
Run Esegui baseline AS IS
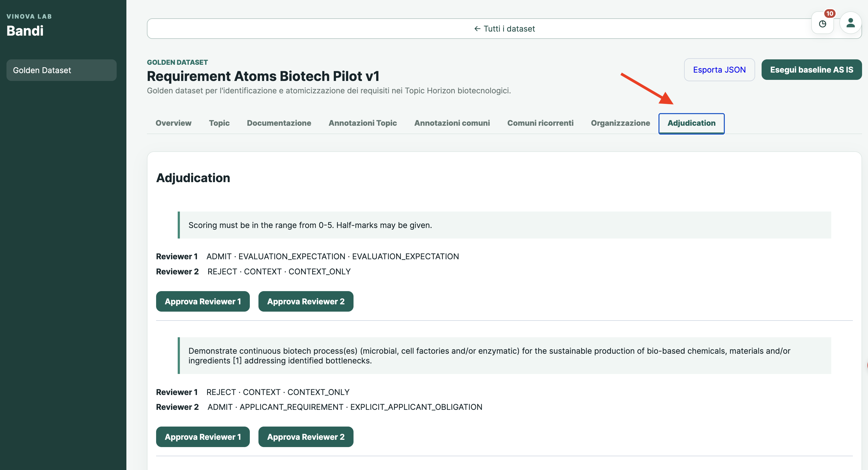pyautogui.click(x=811, y=70)
